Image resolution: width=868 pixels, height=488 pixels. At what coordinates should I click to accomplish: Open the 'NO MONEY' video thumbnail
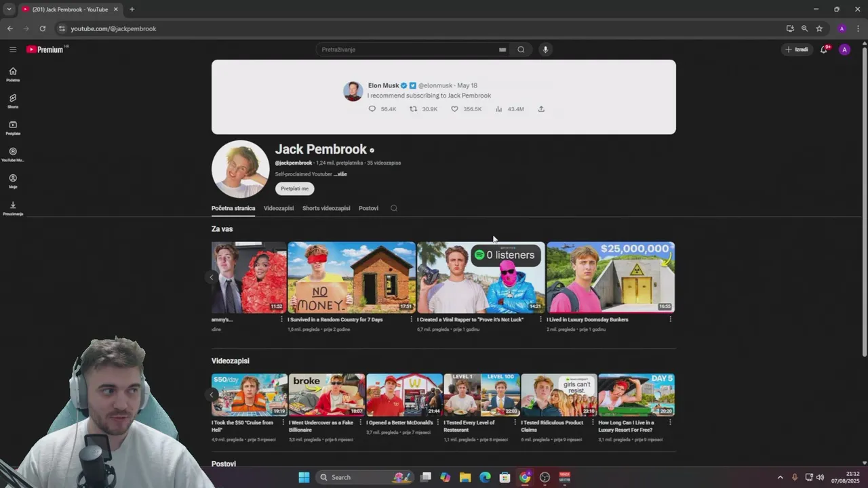point(351,277)
